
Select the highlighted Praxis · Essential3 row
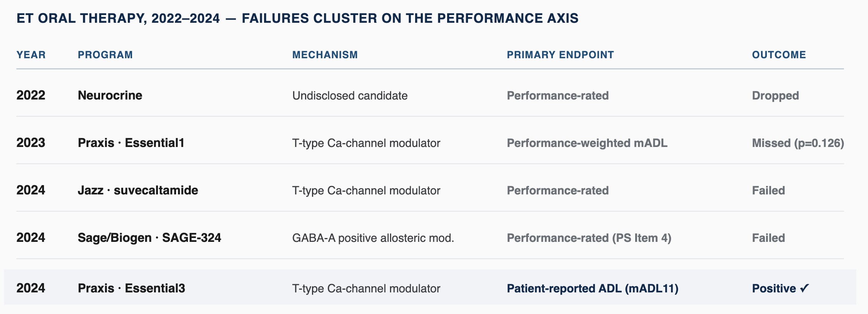click(x=430, y=287)
